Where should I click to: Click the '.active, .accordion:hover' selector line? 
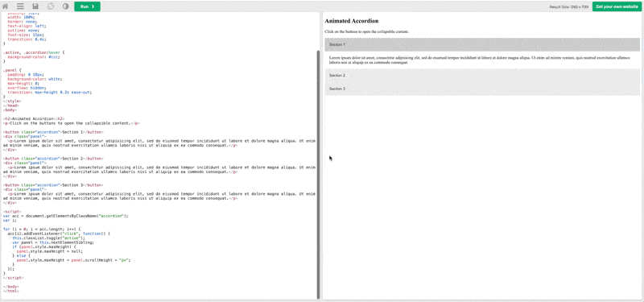click(34, 52)
